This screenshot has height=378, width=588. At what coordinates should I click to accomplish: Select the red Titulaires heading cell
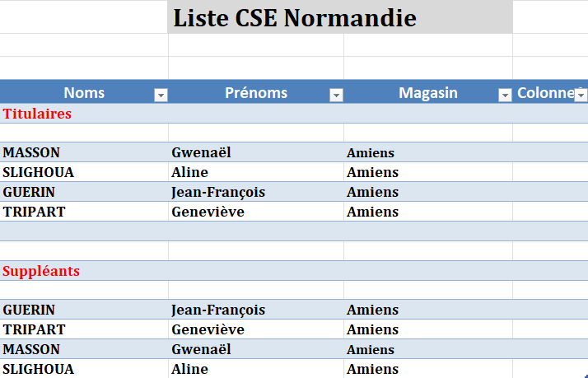click(37, 114)
